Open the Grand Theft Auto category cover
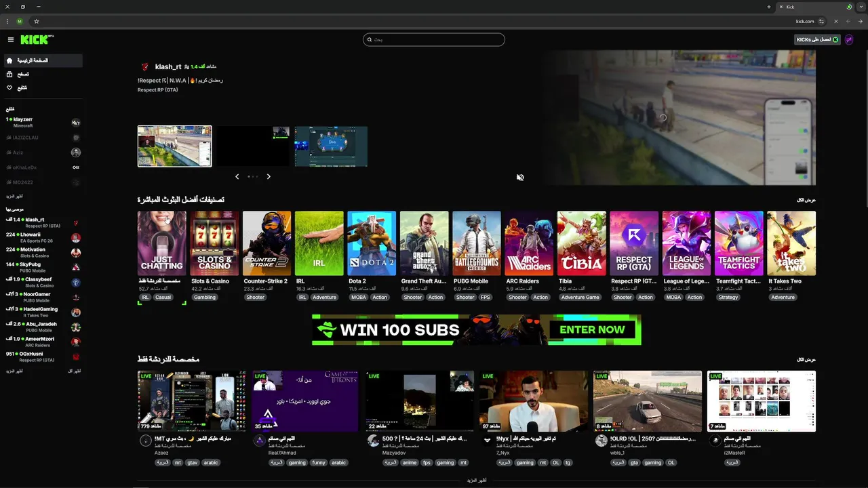The image size is (868, 488). 424,243
